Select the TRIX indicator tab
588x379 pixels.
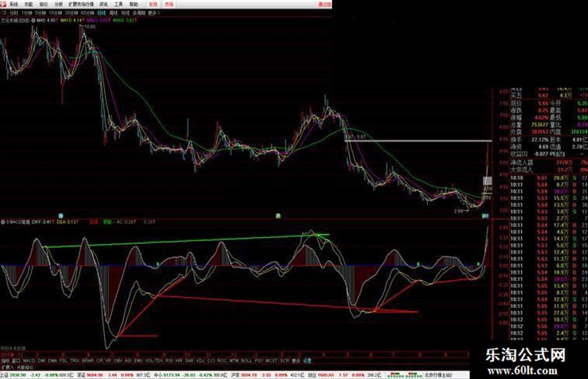coord(75,360)
